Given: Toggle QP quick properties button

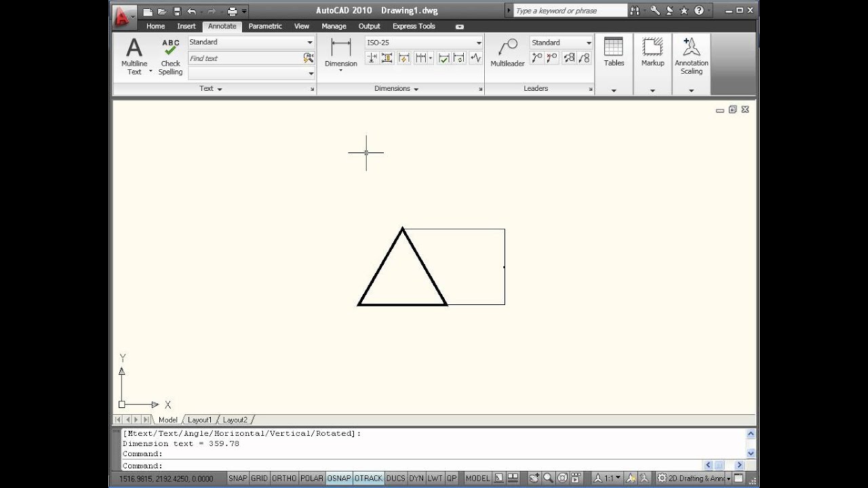Looking at the screenshot, I should (x=452, y=478).
